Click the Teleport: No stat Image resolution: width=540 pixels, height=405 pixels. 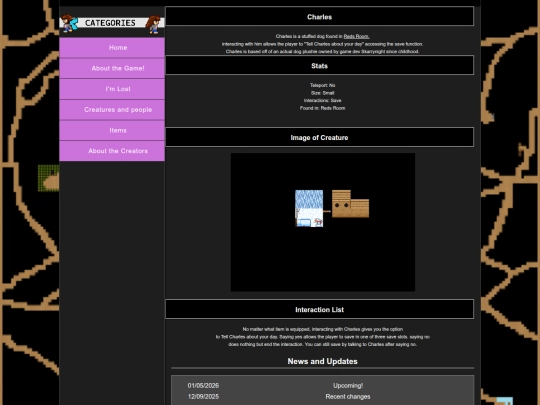322,85
